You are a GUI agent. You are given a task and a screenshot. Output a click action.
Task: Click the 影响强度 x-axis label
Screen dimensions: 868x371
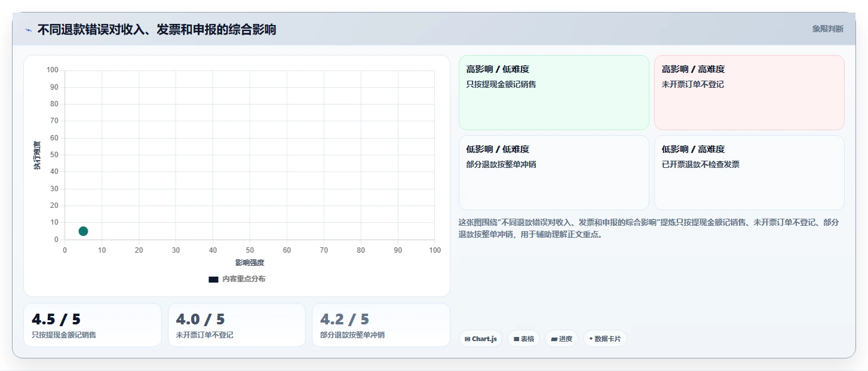click(250, 263)
